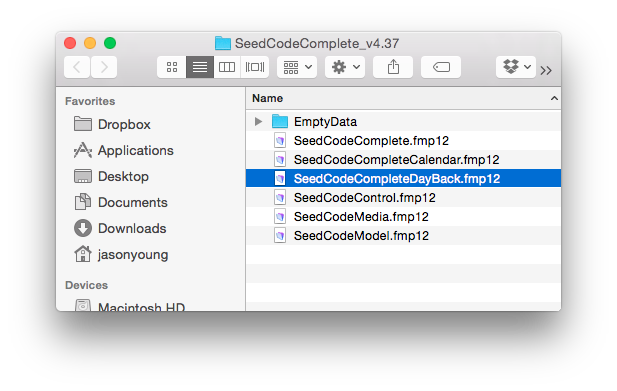Image resolution: width=617 pixels, height=391 pixels.
Task: Open the item arrangement dropdown
Action: [x=297, y=67]
